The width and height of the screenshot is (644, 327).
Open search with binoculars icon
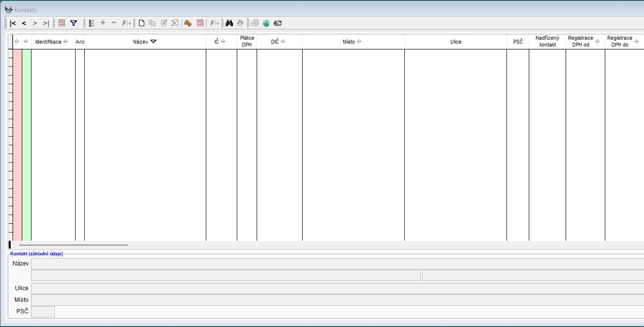[230, 23]
